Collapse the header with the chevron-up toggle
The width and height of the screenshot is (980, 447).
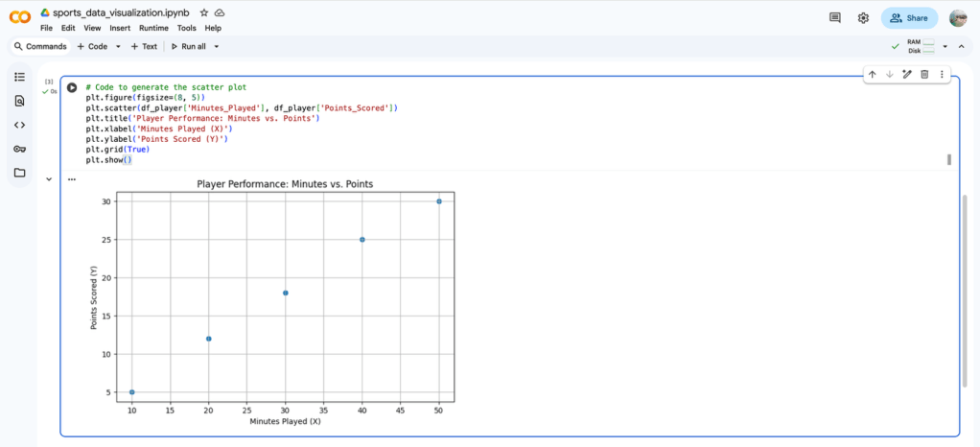(960, 46)
